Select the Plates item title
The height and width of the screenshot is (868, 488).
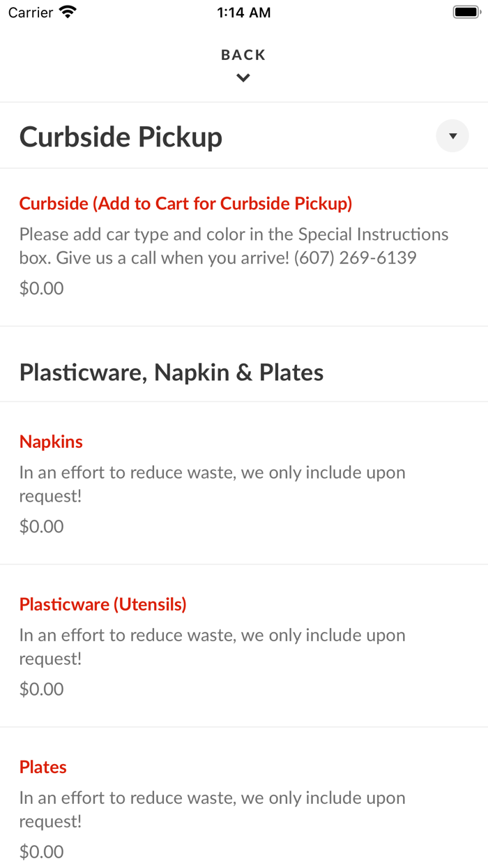coord(43,767)
